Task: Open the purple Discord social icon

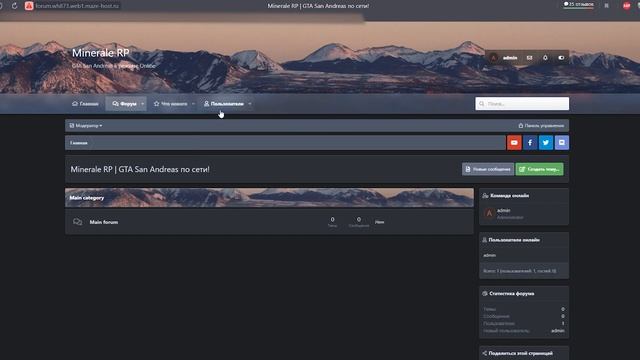Action: [x=562, y=142]
